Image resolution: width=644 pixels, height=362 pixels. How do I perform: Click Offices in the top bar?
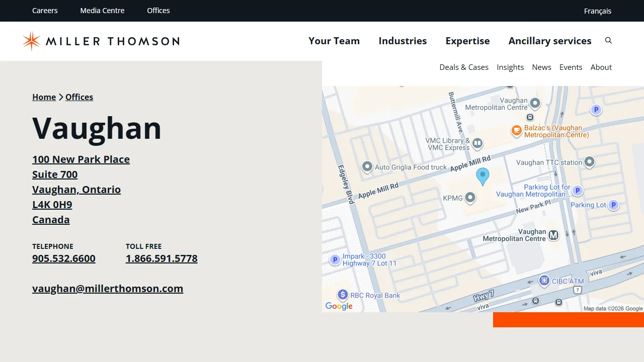(158, 11)
